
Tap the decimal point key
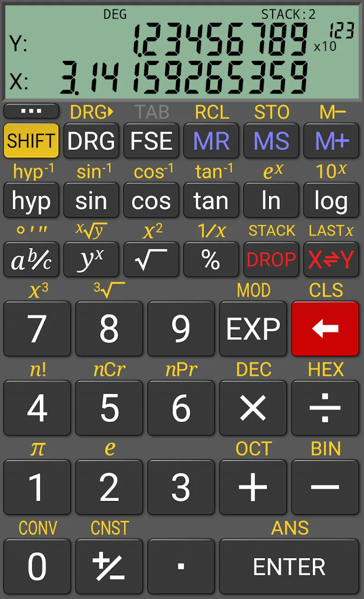[x=181, y=567]
